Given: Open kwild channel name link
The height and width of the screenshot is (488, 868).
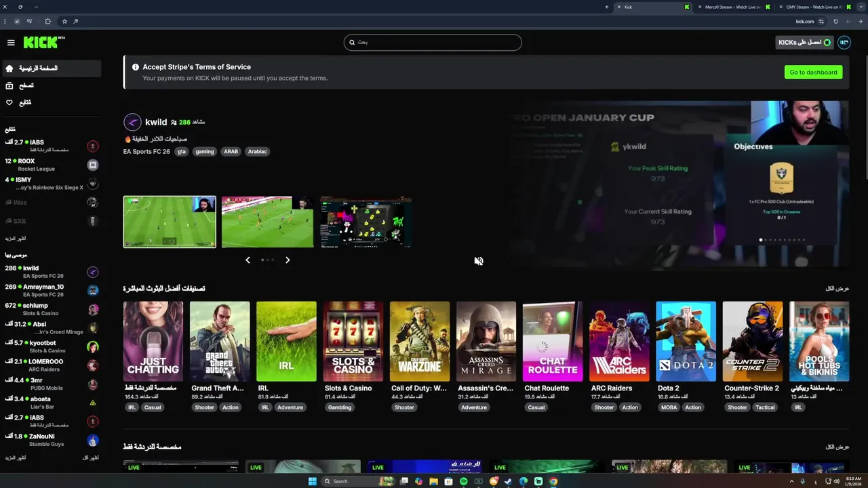Looking at the screenshot, I should pos(156,122).
